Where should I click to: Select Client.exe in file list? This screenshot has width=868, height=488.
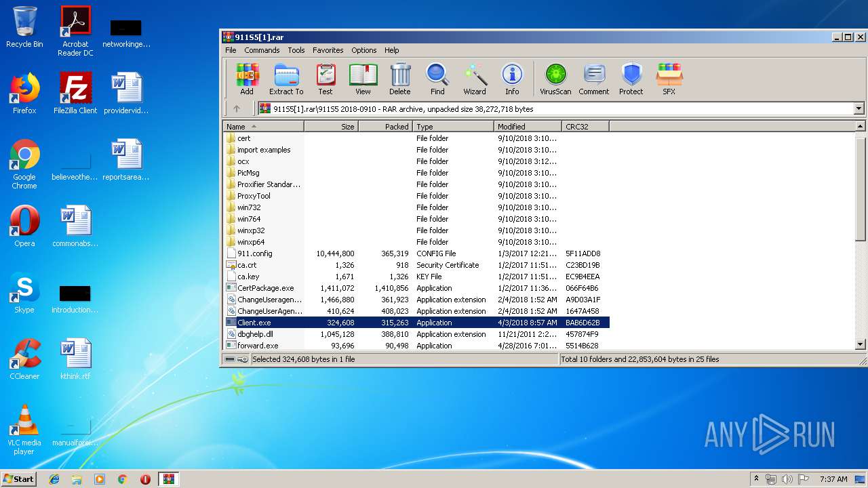[416, 323]
